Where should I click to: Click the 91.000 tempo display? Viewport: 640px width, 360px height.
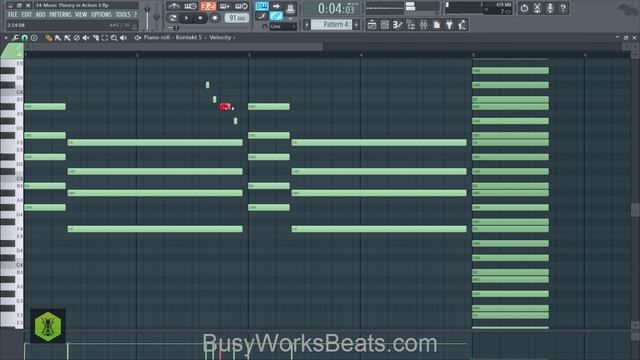pyautogui.click(x=237, y=18)
